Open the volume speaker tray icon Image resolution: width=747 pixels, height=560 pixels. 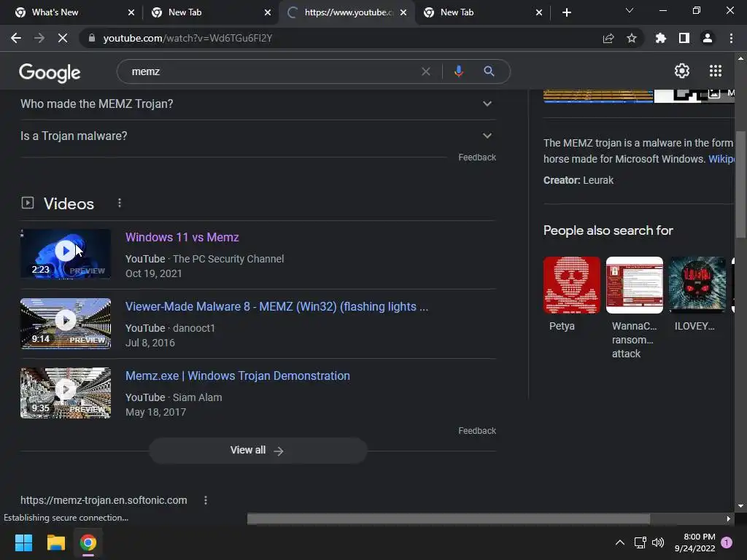tap(658, 542)
